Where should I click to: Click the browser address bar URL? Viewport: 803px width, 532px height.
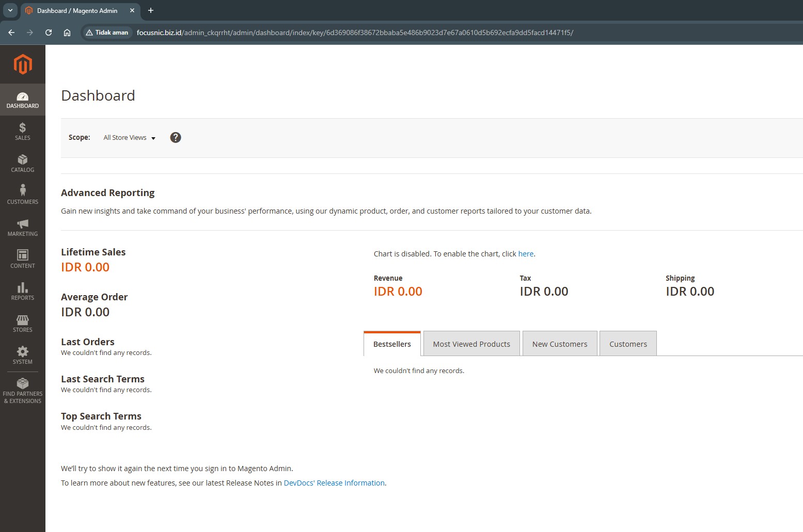tap(355, 33)
